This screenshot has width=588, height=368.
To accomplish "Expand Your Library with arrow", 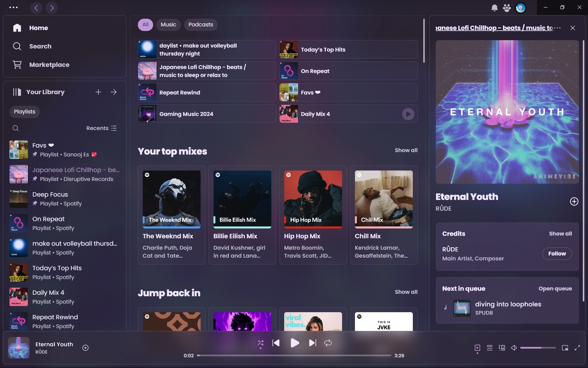I will 114,92.
